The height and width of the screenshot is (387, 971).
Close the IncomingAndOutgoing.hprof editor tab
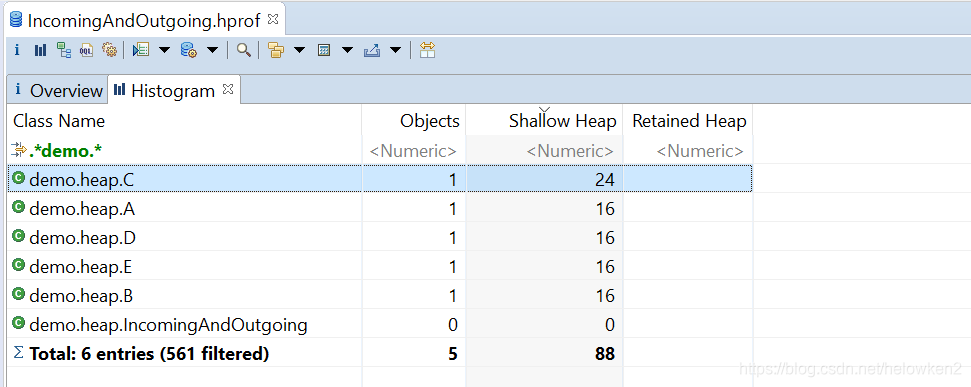click(x=272, y=19)
